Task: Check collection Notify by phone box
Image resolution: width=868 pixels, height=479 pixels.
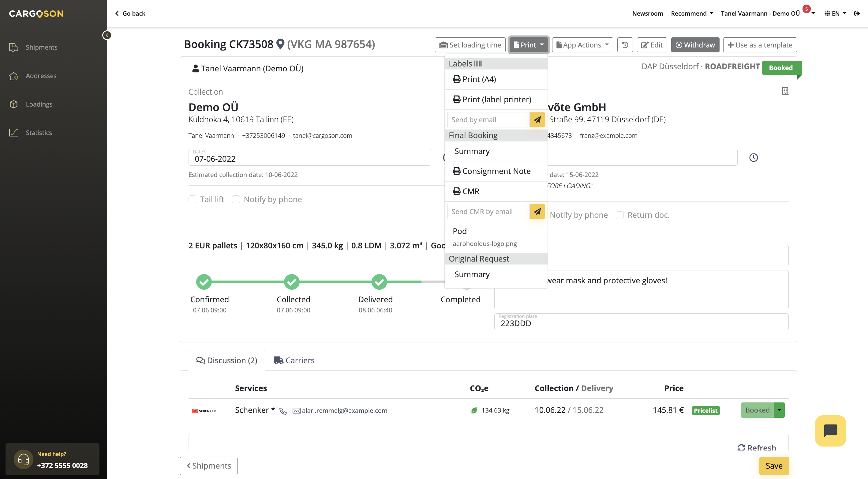Action: point(236,199)
